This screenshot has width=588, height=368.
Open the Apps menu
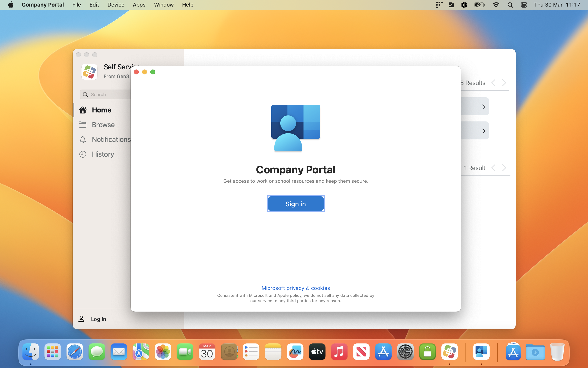click(139, 5)
